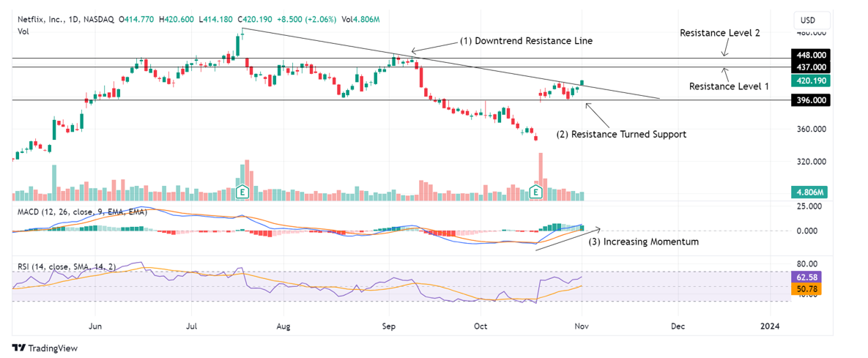The height and width of the screenshot is (358, 868).
Task: Click the 320.000 price axis tick
Action: pos(812,162)
